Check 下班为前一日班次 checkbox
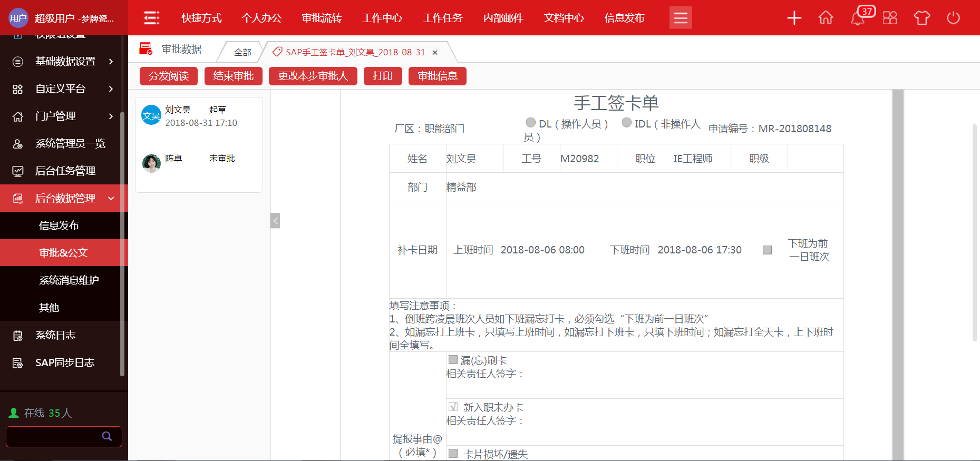Screen dimensions: 980x461 [x=768, y=250]
